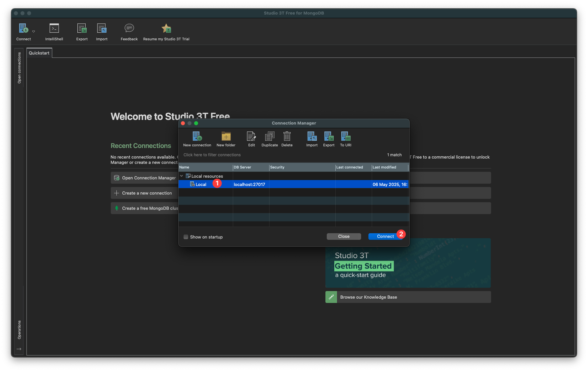The width and height of the screenshot is (588, 371).
Task: Select the Local resources folder row
Action: pyautogui.click(x=293, y=176)
